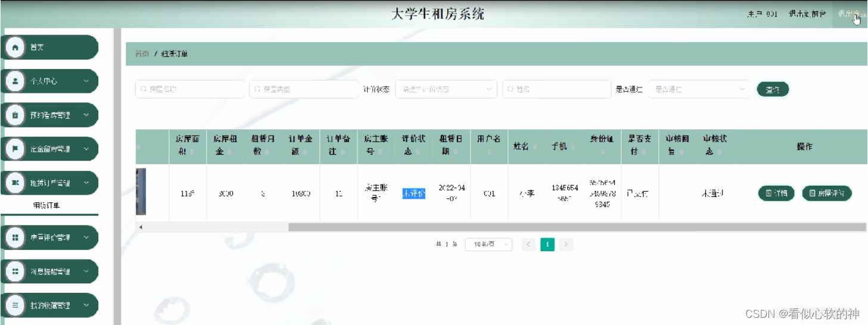
Task: Select page 1 in pagination
Action: (x=547, y=244)
